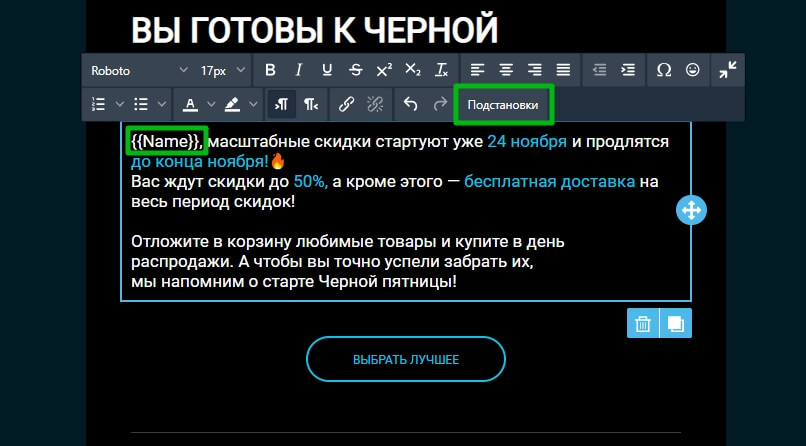Delete the text block with trash icon

coord(643,323)
